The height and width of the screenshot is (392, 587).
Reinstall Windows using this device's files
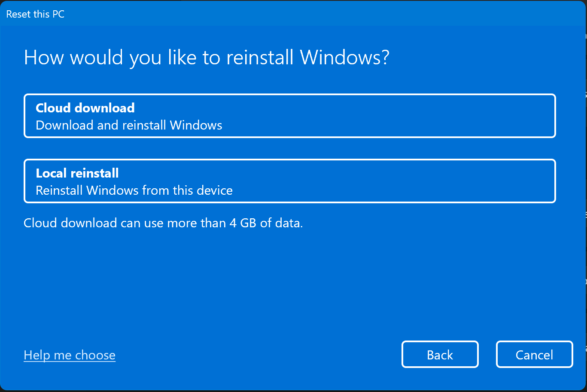coord(290,181)
